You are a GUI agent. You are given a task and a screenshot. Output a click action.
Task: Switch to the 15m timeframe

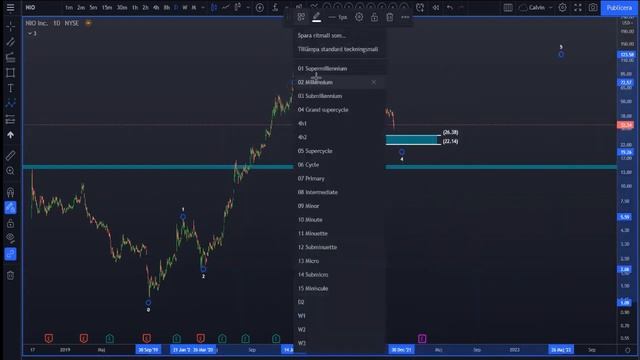pyautogui.click(x=107, y=7)
